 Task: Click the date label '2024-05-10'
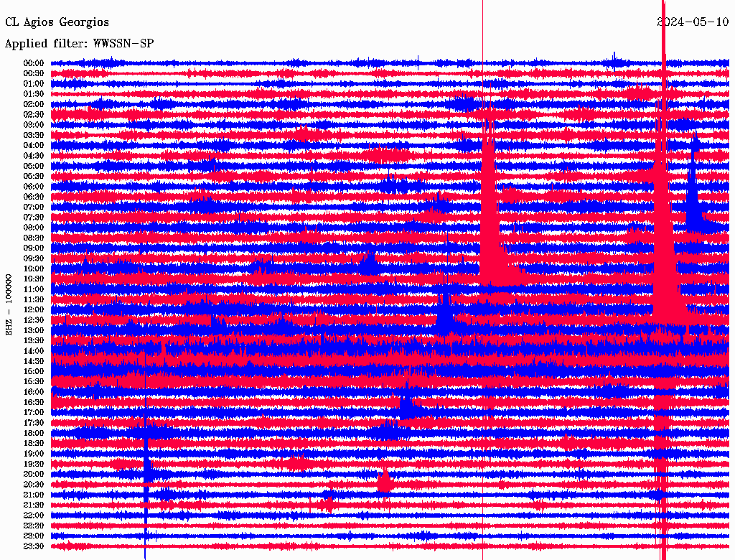point(693,22)
